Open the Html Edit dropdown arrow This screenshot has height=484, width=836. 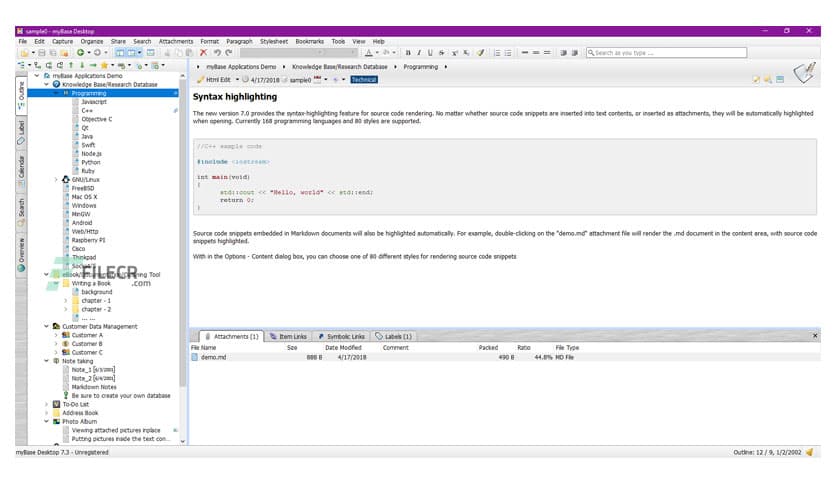237,79
